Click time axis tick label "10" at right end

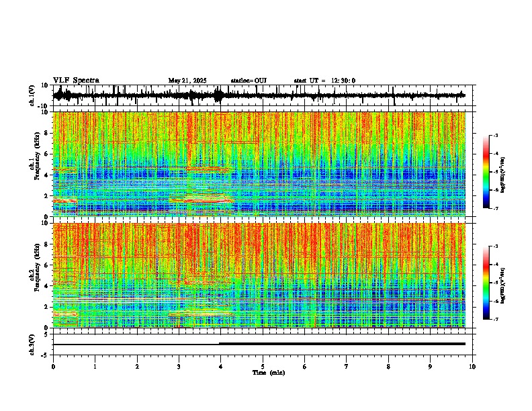472,367
